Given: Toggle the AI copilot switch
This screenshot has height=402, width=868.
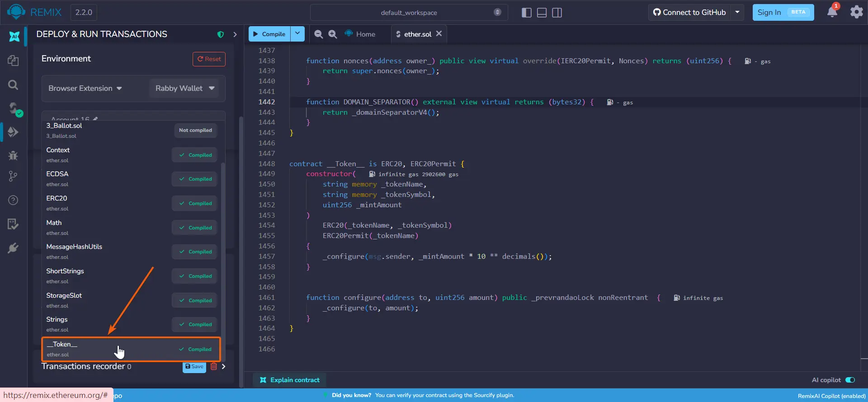Looking at the screenshot, I should click(850, 380).
